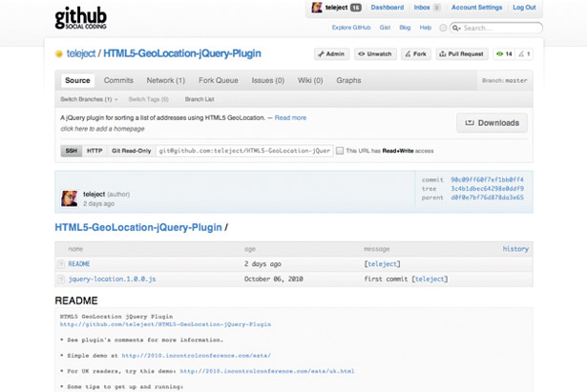Select Git Read-Only clone URL option
587x392 pixels.
click(131, 151)
